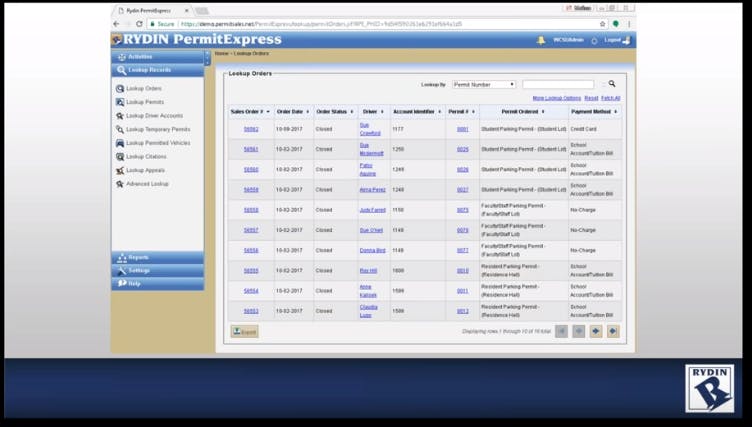Collapse the sidebar using the splitter handle
The image size is (752, 427).
tap(207, 58)
